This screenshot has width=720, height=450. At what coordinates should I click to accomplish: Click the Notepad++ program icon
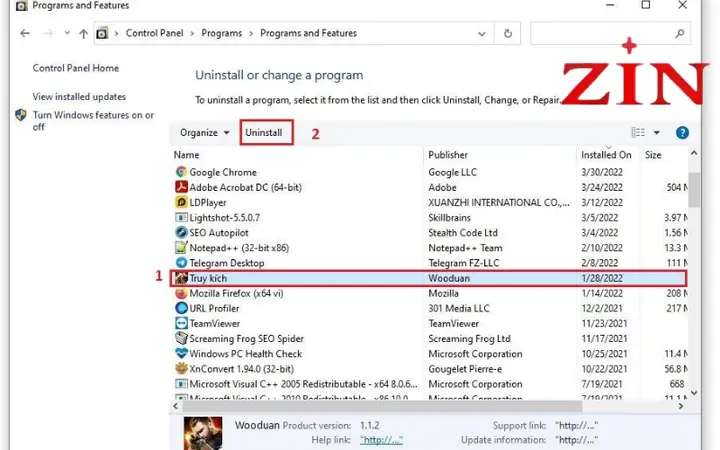181,248
